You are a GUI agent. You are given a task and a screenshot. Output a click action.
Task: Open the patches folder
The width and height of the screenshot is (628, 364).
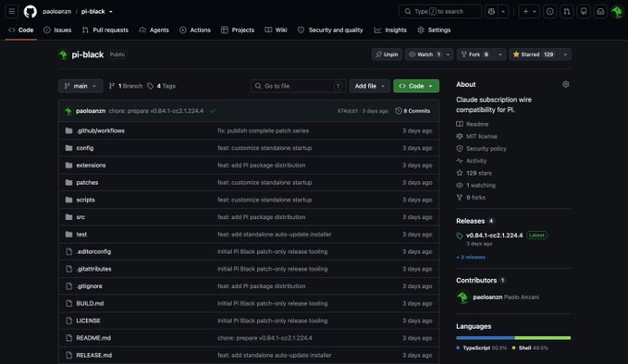point(87,182)
